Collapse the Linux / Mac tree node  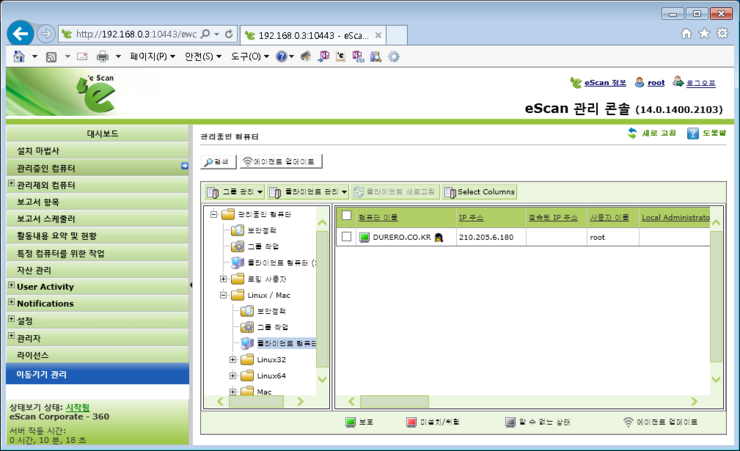coord(223,295)
